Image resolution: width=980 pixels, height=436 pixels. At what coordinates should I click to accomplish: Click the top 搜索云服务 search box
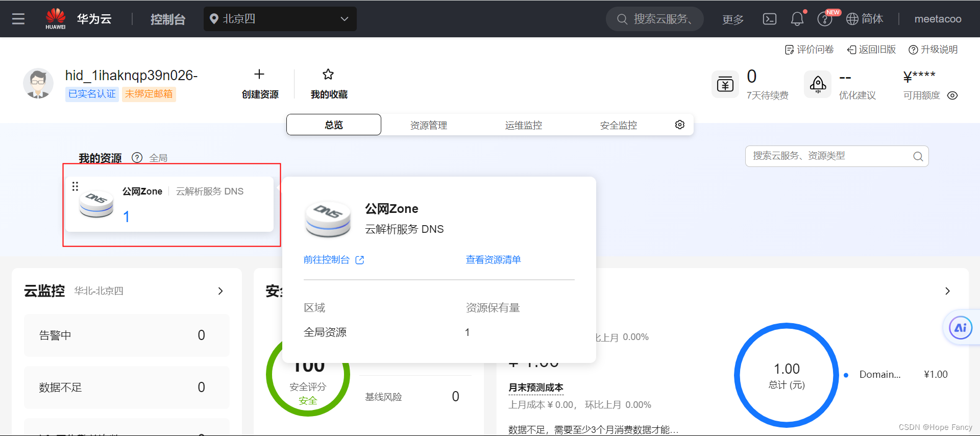655,19
